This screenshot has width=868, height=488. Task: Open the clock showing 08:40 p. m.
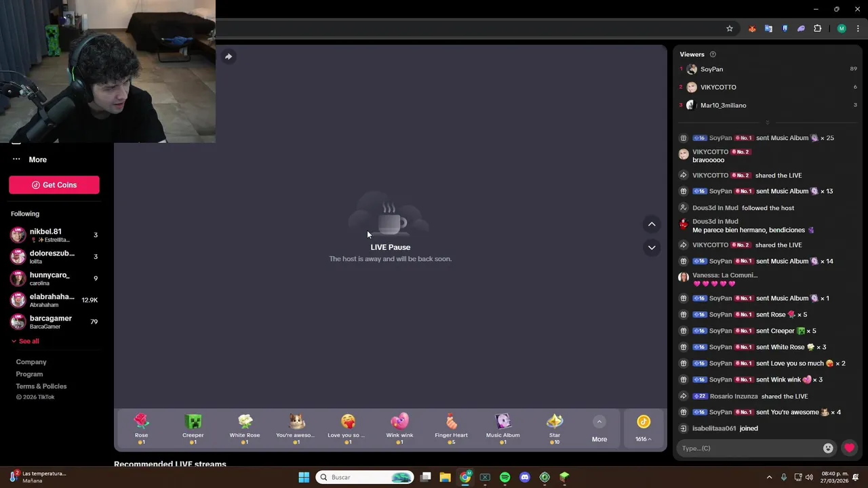click(835, 477)
